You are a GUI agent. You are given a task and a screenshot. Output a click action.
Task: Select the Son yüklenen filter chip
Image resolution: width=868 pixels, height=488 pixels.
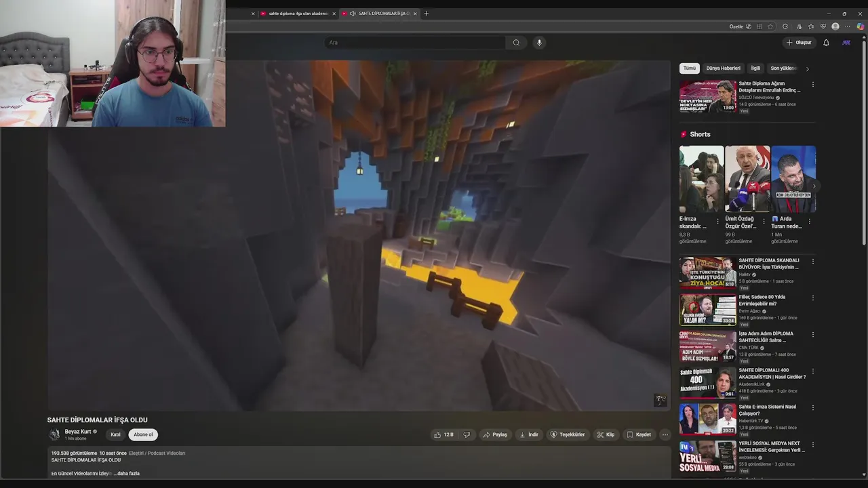pyautogui.click(x=783, y=68)
